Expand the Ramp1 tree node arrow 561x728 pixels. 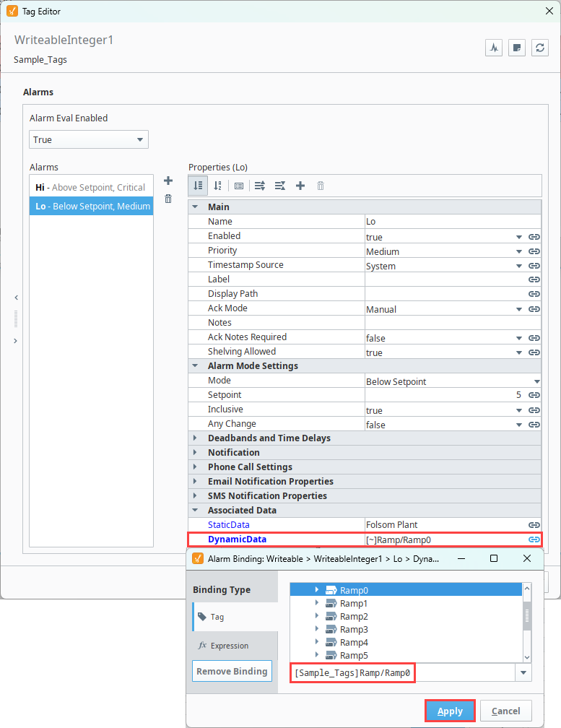317,602
